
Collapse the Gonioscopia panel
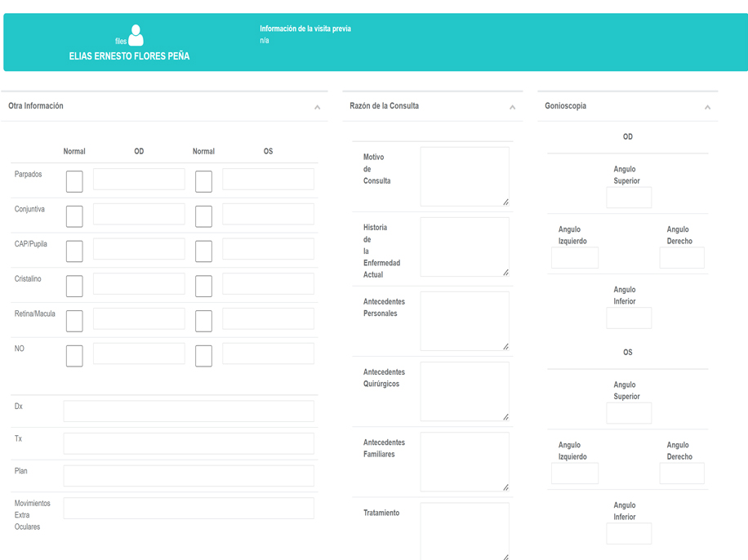click(707, 107)
